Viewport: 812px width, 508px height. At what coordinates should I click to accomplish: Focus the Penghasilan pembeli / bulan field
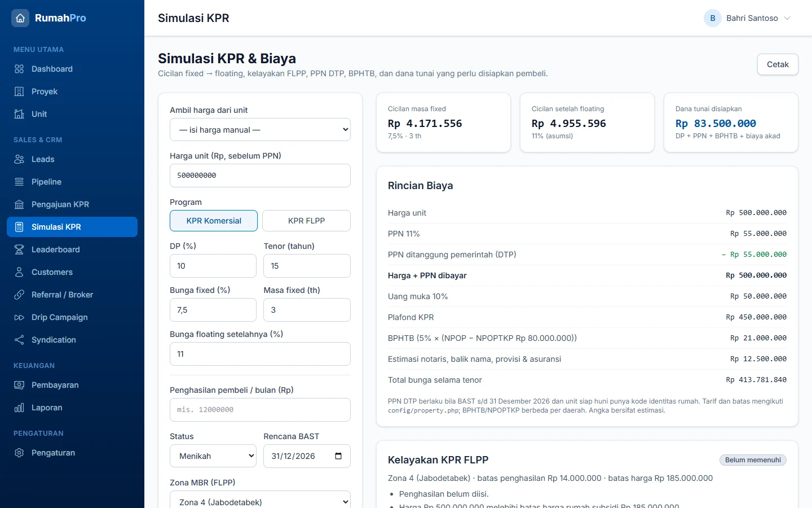pyautogui.click(x=260, y=410)
